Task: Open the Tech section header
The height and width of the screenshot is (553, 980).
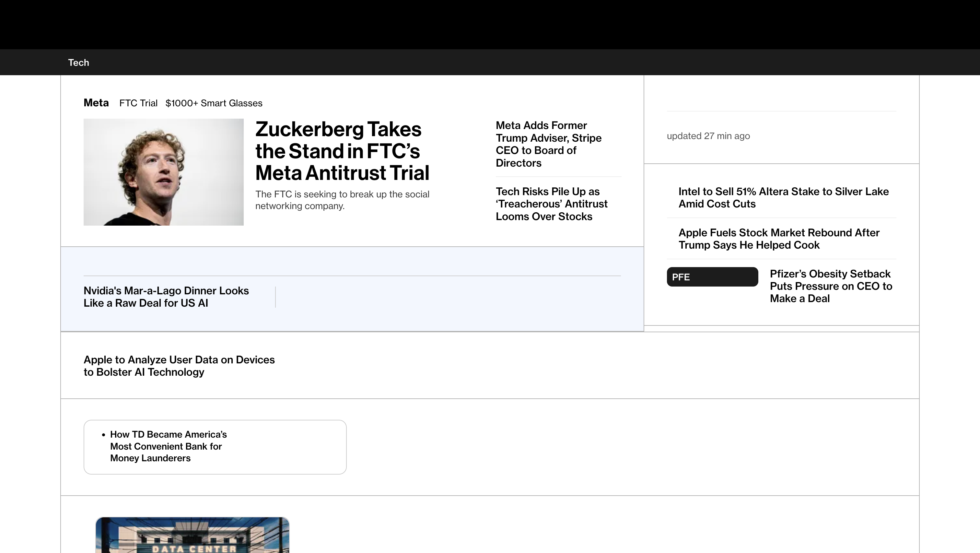Action: 78,62
